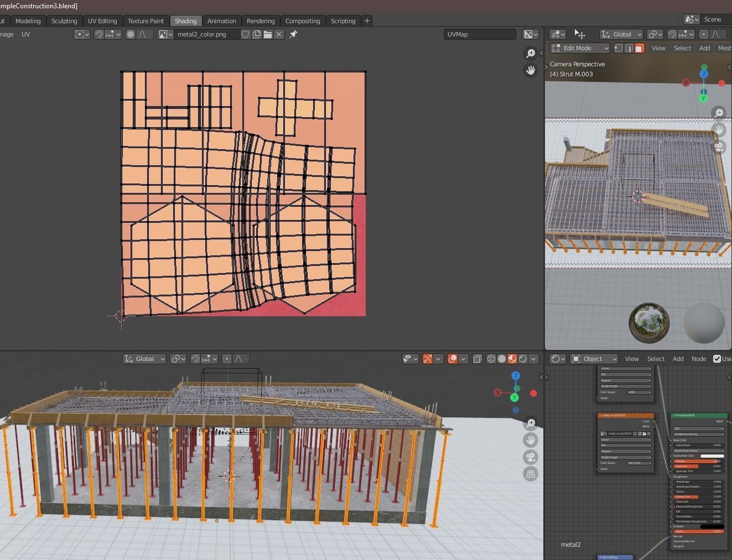Image resolution: width=732 pixels, height=560 pixels.
Task: Click the Scene name field
Action: pyautogui.click(x=715, y=19)
